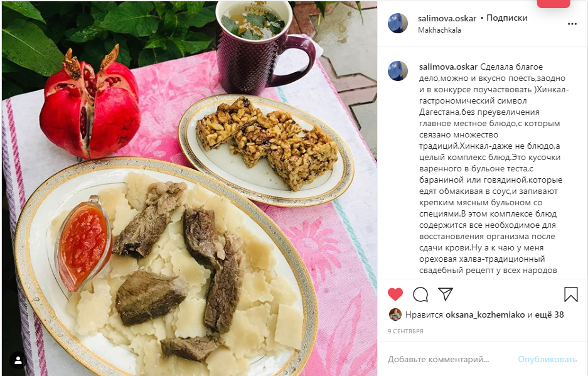This screenshot has width=588, height=376.
Task: Save the post with bookmark icon
Action: [x=571, y=294]
